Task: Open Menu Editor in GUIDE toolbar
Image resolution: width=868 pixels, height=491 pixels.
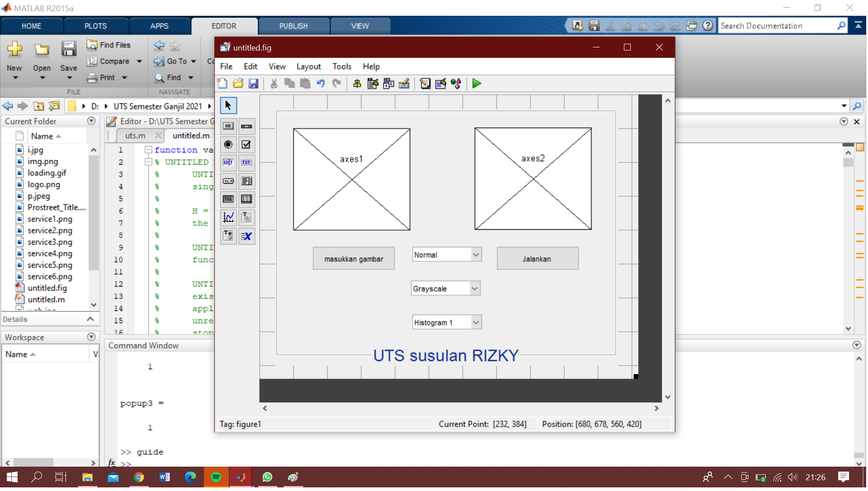Action: (373, 83)
